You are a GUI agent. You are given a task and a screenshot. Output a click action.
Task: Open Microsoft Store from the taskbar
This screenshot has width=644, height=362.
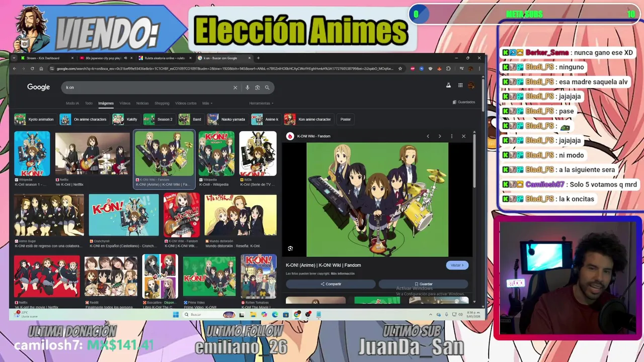[x=286, y=315]
